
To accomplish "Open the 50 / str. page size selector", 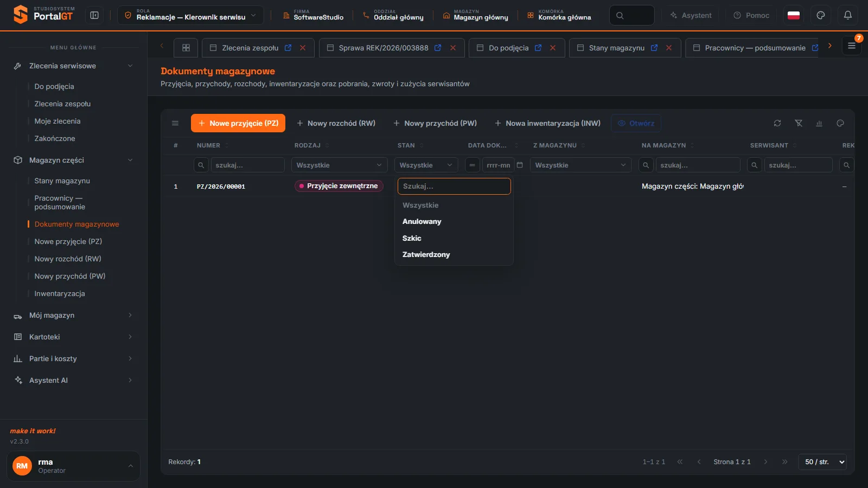I will pos(822,462).
